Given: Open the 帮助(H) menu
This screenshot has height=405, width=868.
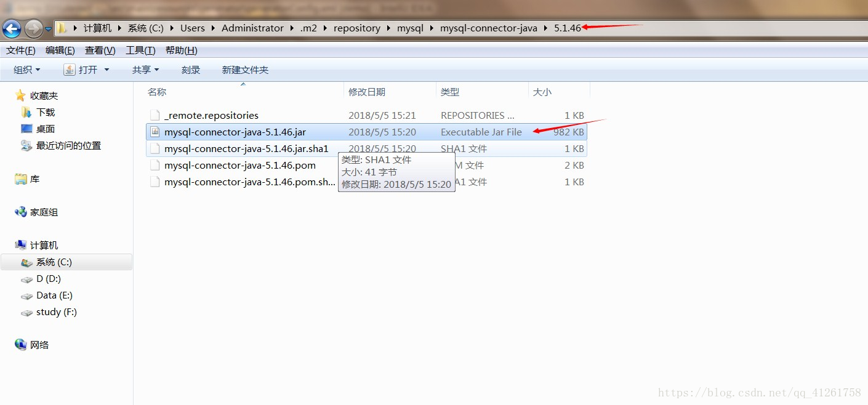Looking at the screenshot, I should point(182,50).
